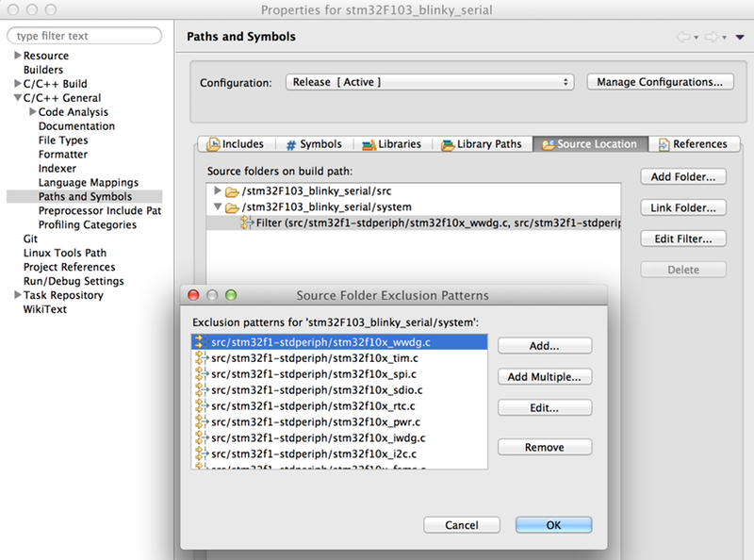This screenshot has width=754, height=560.
Task: Click the Manage Configurations button
Action: pos(660,82)
